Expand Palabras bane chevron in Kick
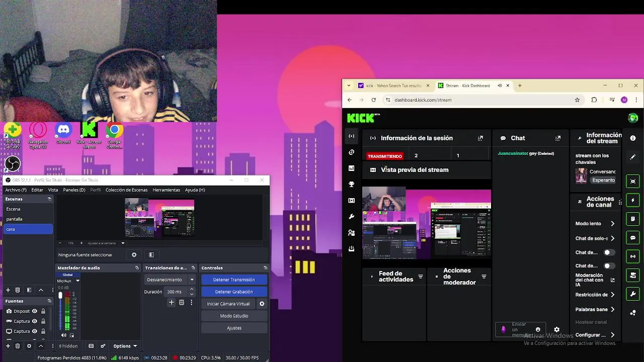Screen dimensions: 644x362 click(612, 310)
